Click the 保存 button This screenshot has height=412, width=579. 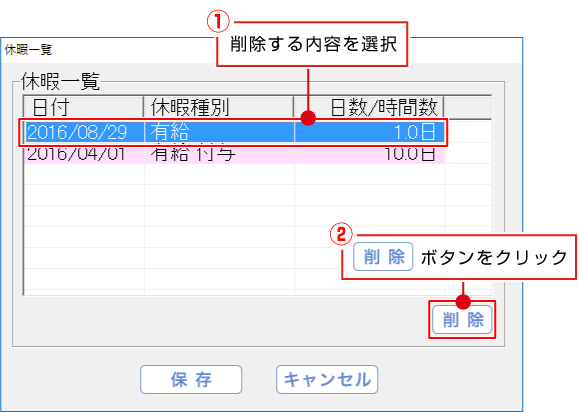point(191,380)
